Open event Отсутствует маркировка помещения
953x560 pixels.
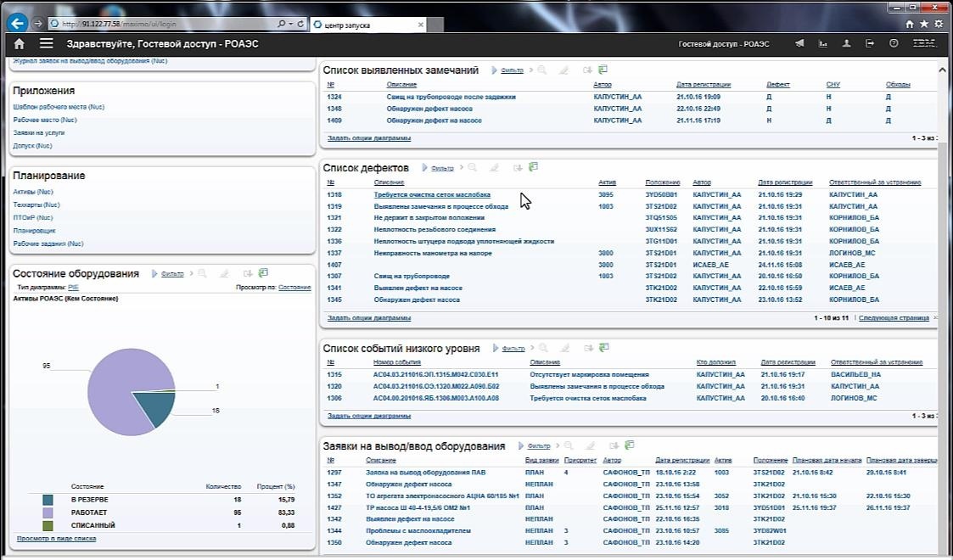coord(590,375)
